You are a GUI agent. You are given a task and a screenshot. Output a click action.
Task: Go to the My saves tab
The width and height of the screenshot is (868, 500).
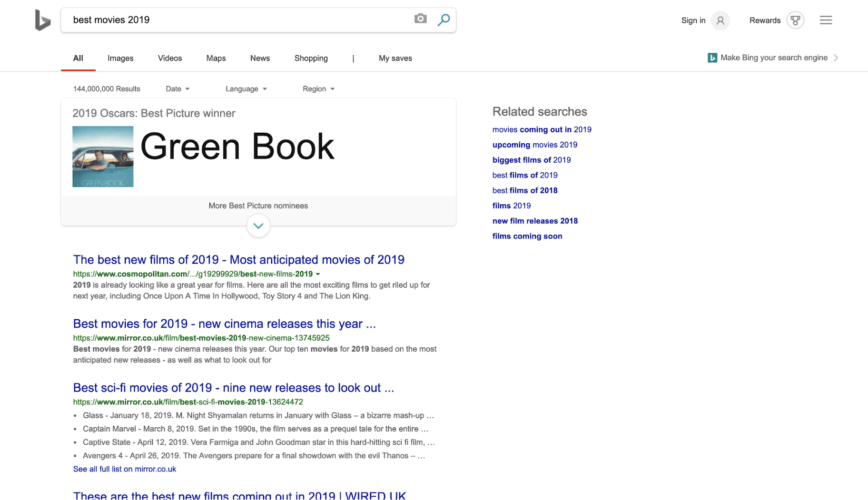[395, 58]
